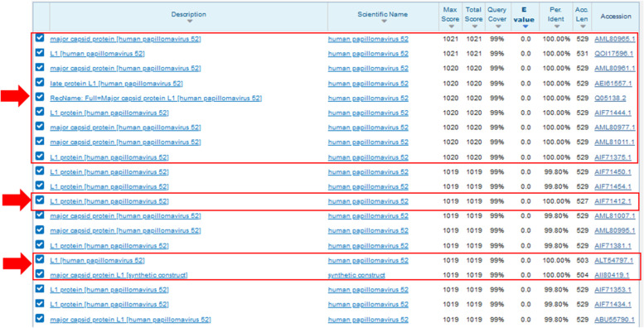Click the Accession column header
Screen dimensions: 644x328
pyautogui.click(x=616, y=16)
